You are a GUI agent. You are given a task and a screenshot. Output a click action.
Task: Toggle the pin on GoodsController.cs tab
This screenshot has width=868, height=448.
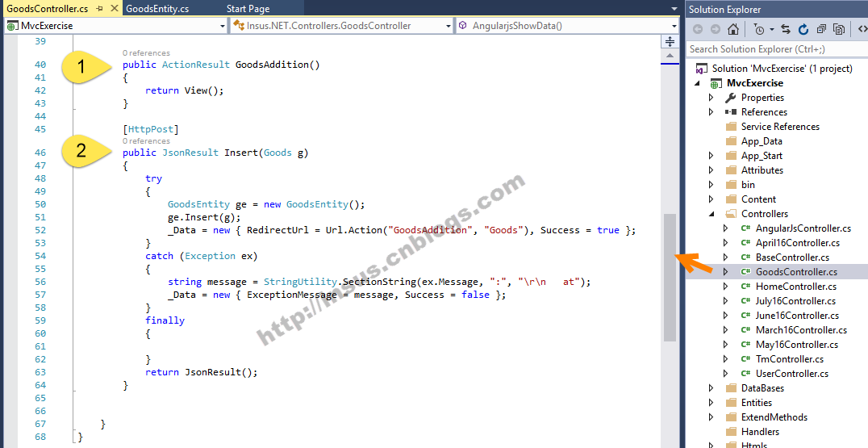pos(100,8)
